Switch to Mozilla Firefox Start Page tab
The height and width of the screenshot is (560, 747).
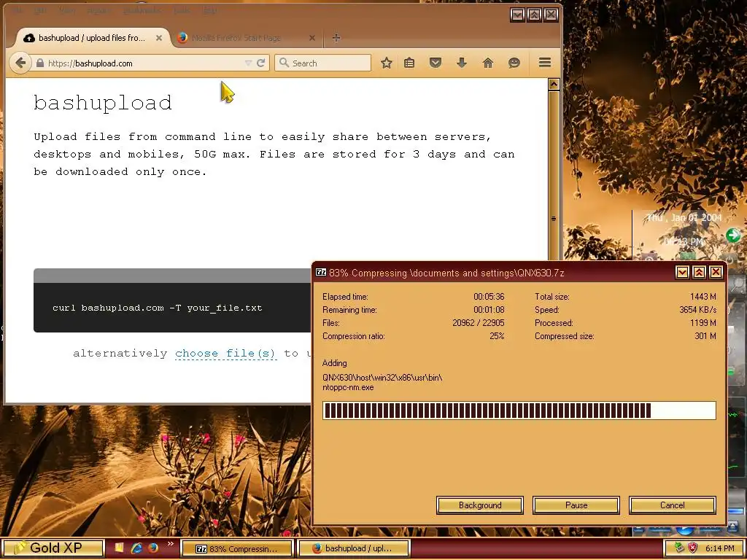pos(247,38)
